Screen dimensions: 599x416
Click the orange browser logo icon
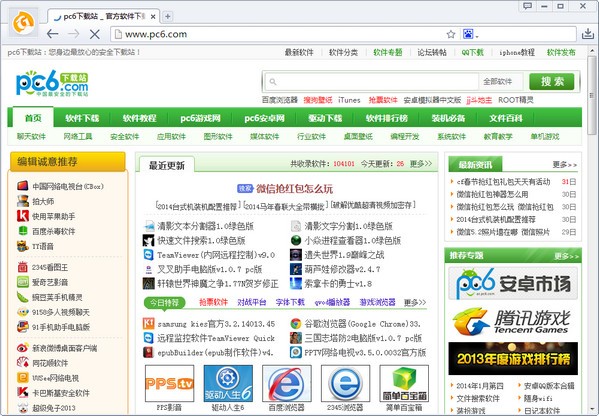pyautogui.click(x=24, y=22)
